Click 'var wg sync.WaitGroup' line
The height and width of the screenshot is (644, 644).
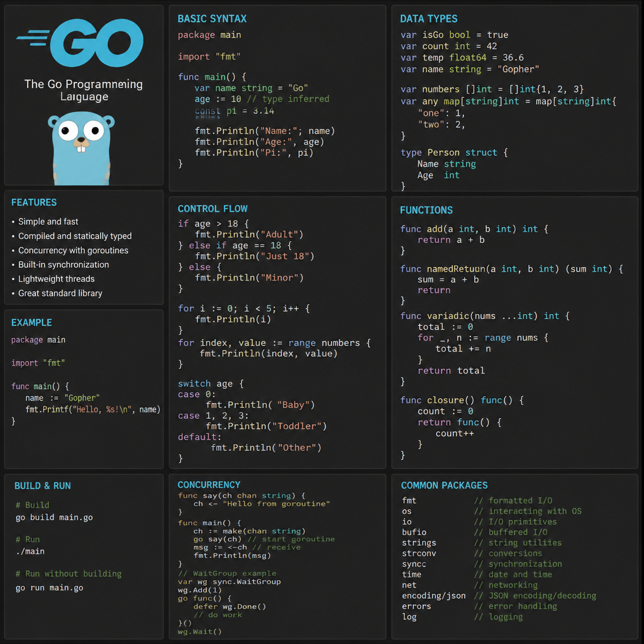(x=229, y=582)
